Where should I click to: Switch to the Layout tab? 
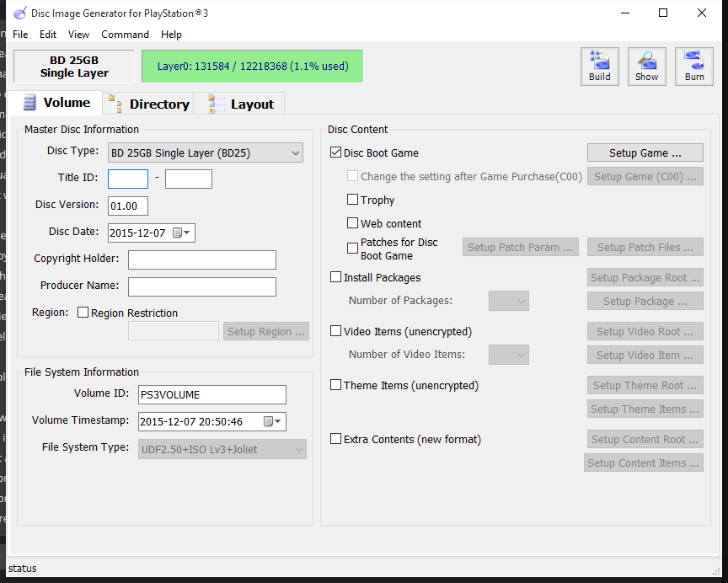239,104
